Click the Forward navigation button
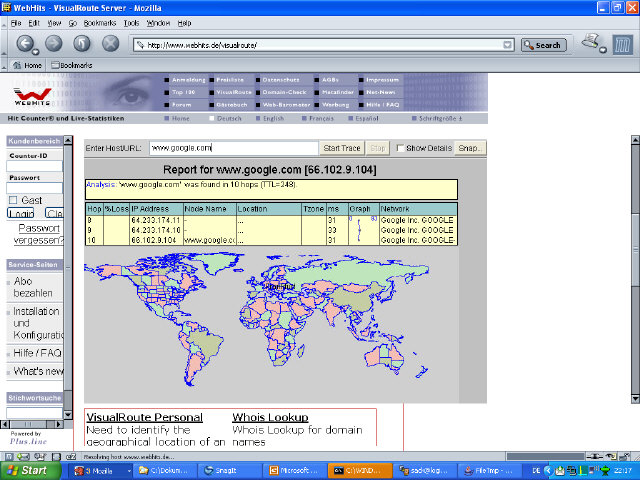 (54, 44)
